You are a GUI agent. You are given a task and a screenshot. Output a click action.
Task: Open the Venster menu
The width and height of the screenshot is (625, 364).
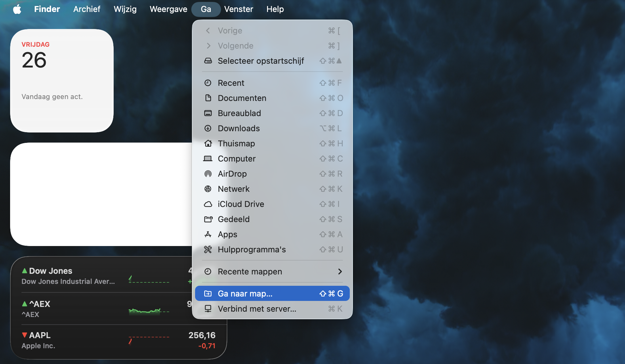coord(238,9)
